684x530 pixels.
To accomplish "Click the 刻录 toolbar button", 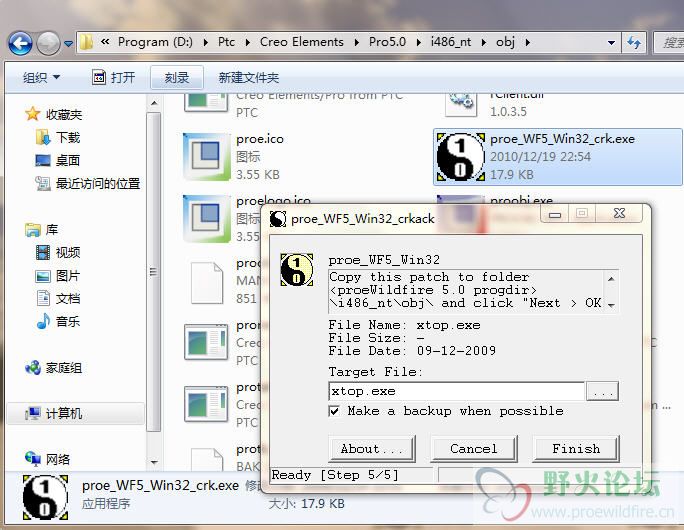I will click(x=177, y=78).
